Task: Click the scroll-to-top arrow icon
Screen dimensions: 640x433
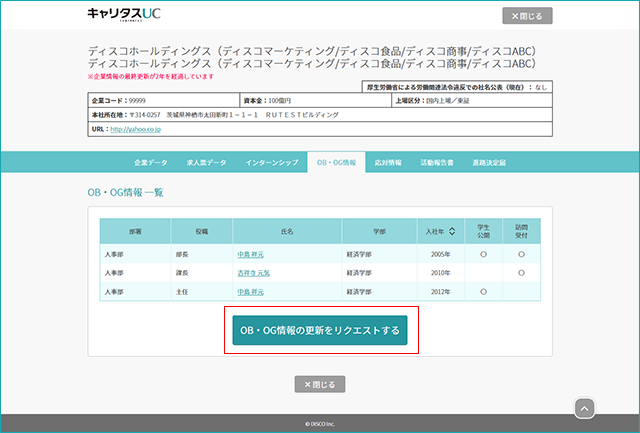Action: [x=584, y=408]
